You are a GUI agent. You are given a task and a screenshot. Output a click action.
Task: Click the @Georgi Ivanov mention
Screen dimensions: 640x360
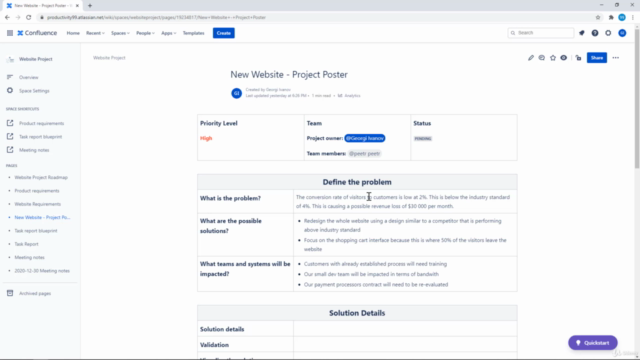364,138
